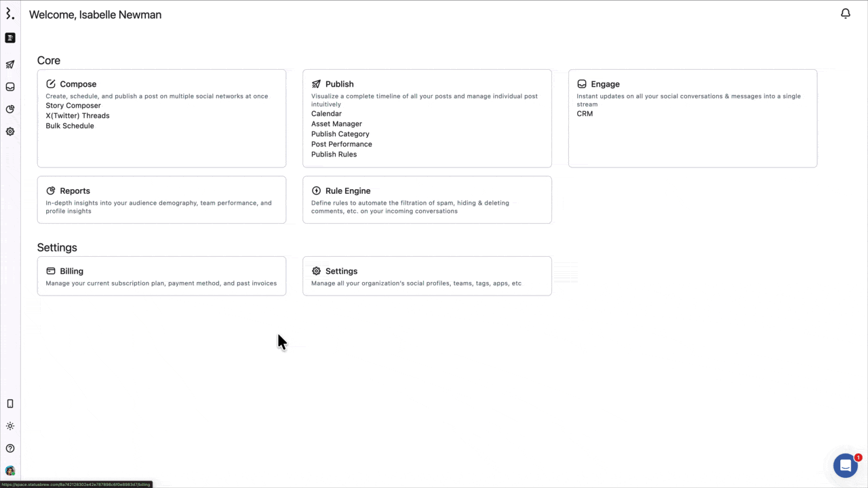Click the mobile device icon in sidebar
This screenshot has width=868, height=488.
click(10, 404)
